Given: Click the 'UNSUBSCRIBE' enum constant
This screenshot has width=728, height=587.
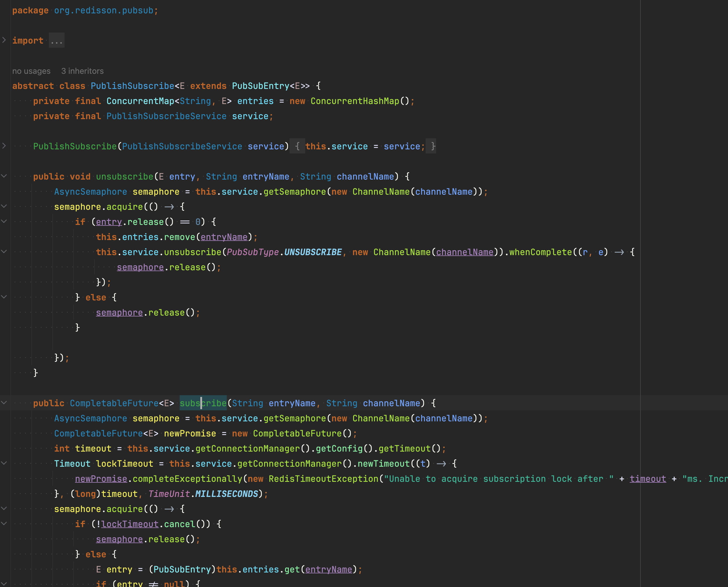Looking at the screenshot, I should [313, 252].
